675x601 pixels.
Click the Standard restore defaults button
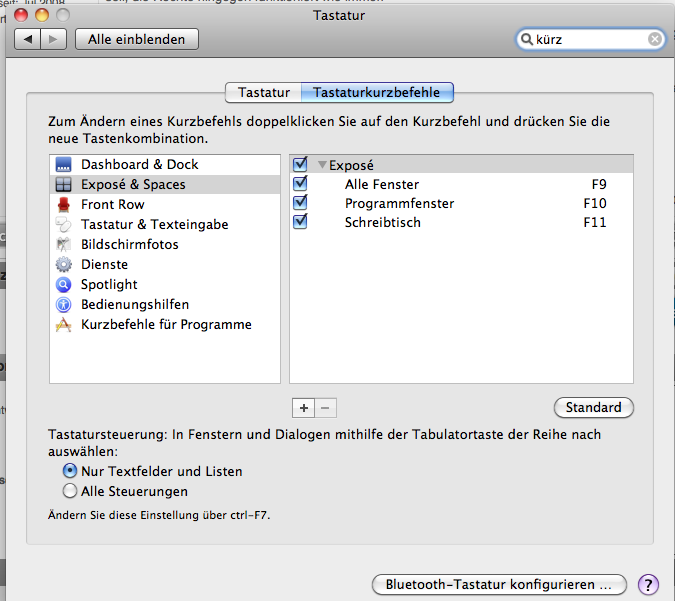593,408
